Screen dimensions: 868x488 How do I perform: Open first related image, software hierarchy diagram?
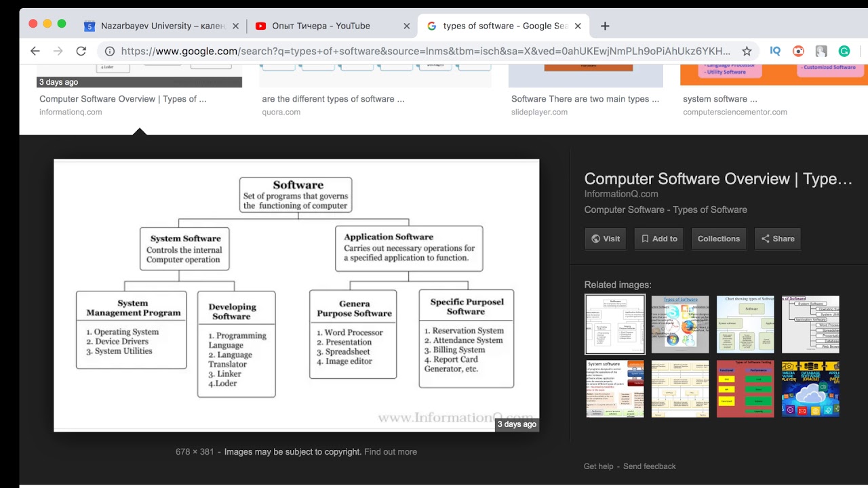click(615, 325)
